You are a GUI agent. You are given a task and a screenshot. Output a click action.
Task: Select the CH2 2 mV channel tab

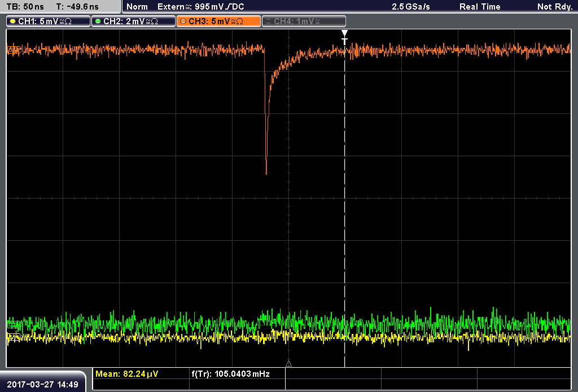pos(133,21)
